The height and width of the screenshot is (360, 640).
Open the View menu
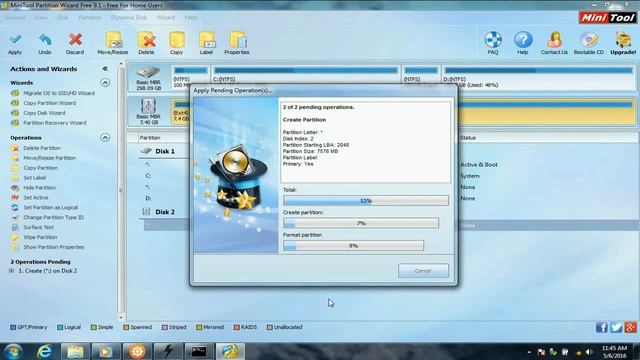pyautogui.click(x=41, y=18)
